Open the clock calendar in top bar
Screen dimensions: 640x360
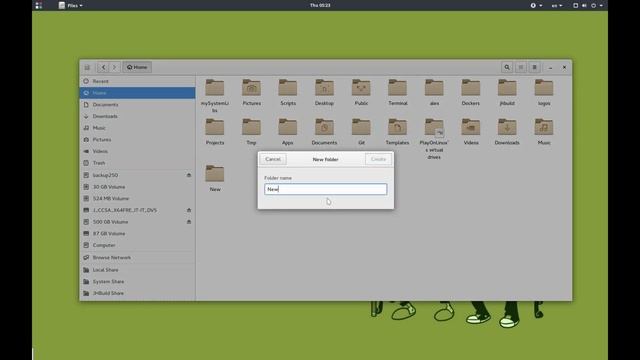(x=320, y=5)
